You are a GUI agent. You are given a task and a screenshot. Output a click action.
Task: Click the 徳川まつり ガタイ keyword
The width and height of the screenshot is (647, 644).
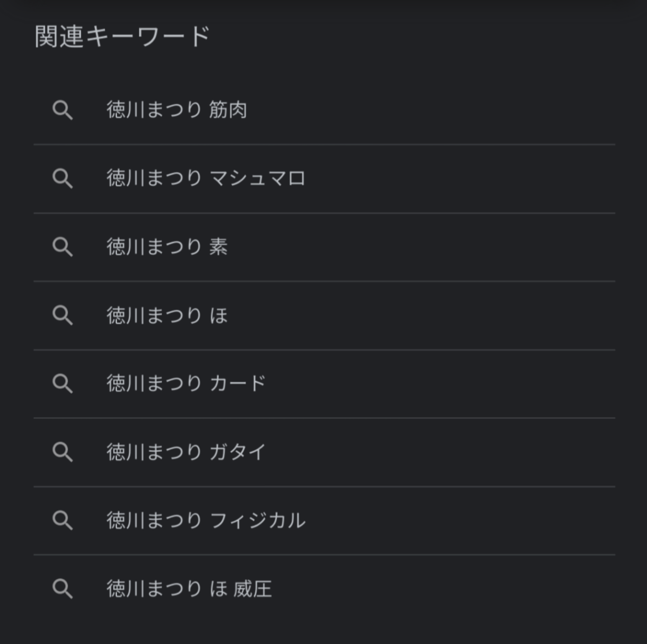click(186, 452)
